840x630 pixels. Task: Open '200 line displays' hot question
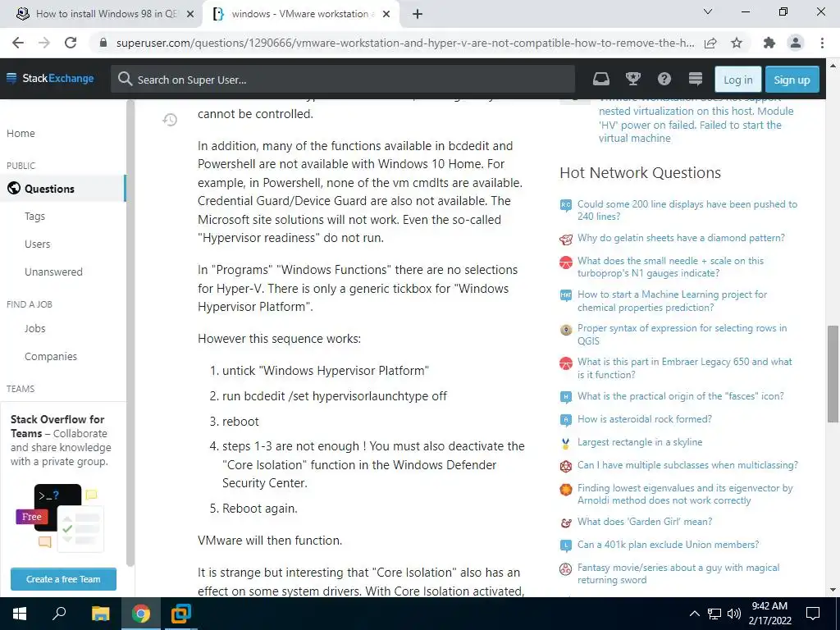click(x=687, y=210)
